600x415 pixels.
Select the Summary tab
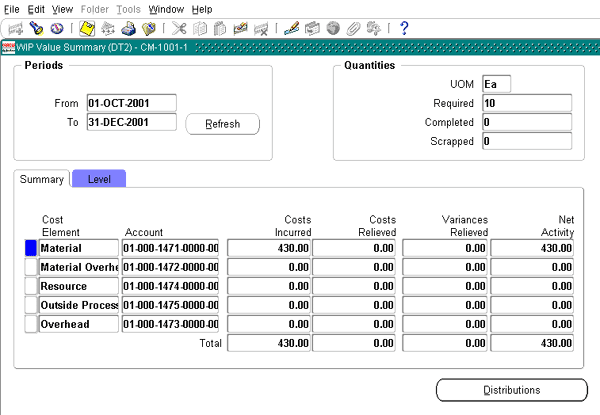[x=42, y=179]
